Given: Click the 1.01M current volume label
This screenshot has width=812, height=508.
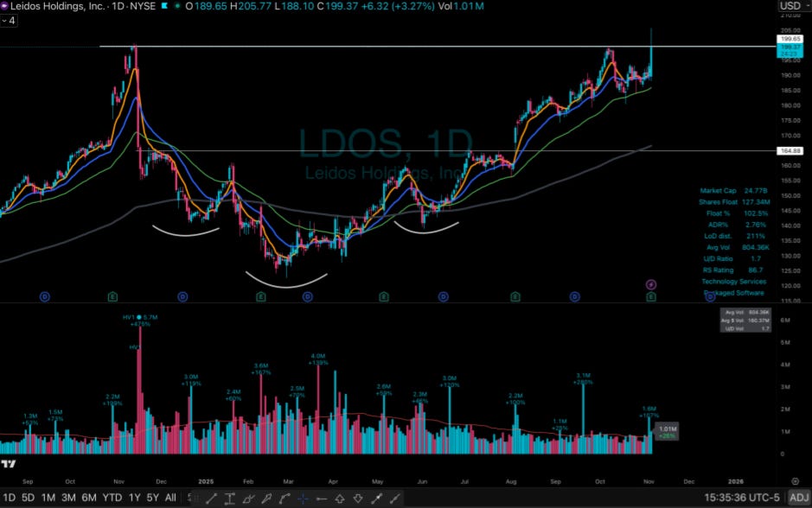Looking at the screenshot, I should (x=668, y=432).
